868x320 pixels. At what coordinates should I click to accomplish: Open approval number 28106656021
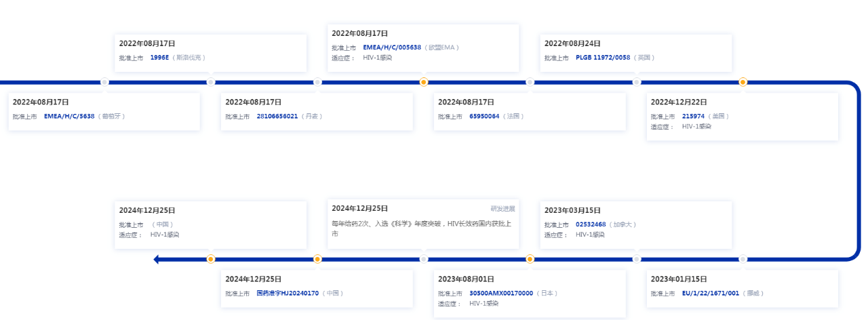point(277,117)
